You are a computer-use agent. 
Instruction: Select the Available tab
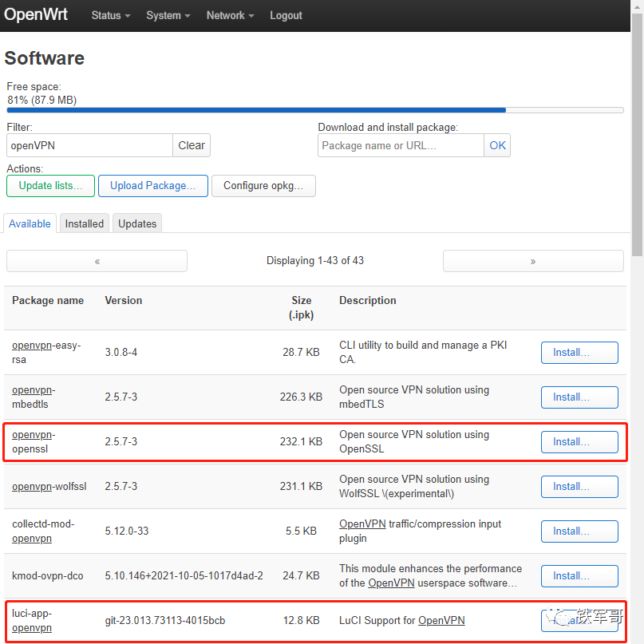[x=30, y=223]
